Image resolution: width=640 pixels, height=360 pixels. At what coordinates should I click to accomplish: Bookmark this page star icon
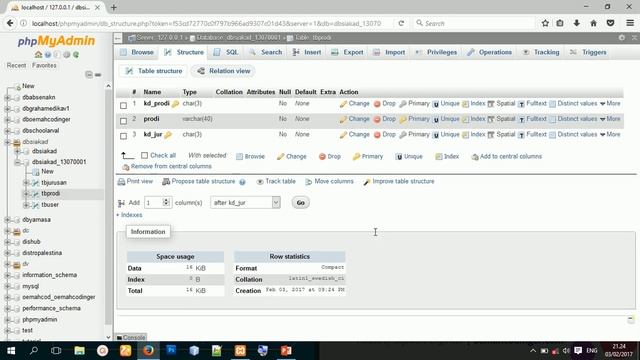coord(545,23)
